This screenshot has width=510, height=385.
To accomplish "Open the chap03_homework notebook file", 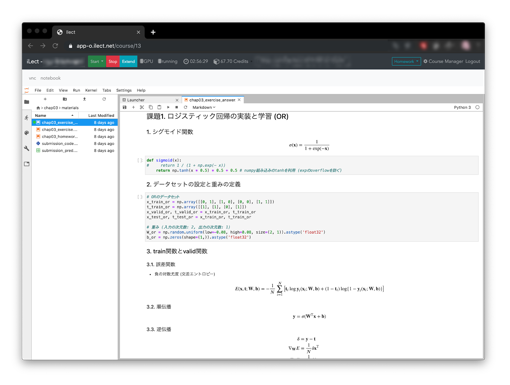I will click(75, 137).
